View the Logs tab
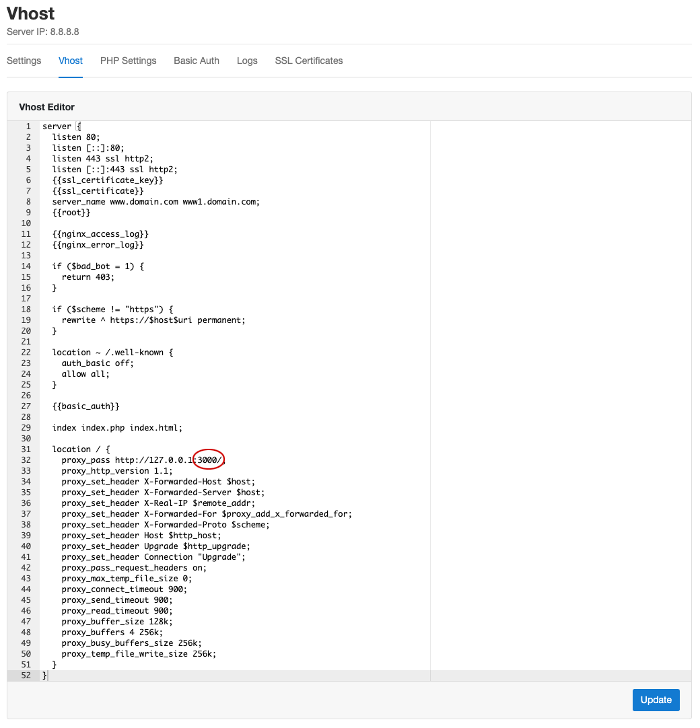This screenshot has width=700, height=728. (x=247, y=61)
